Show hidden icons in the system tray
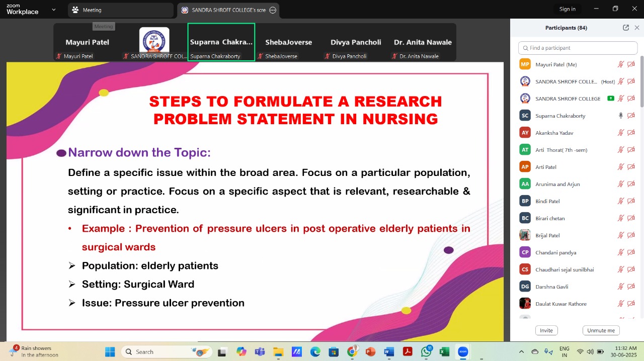 click(521, 352)
